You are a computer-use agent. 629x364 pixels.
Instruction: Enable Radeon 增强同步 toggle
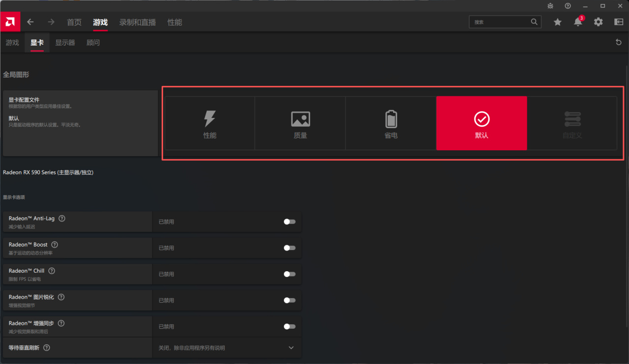(289, 326)
